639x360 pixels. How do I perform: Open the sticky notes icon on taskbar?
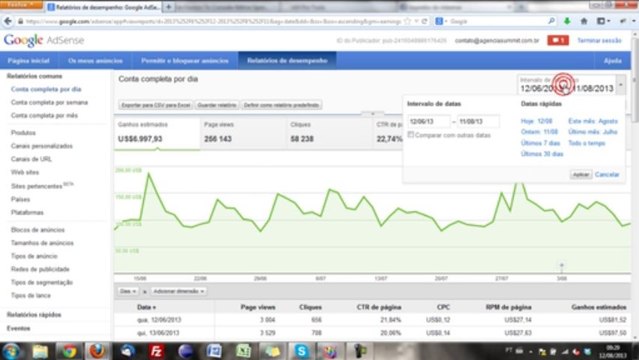pos(272,351)
